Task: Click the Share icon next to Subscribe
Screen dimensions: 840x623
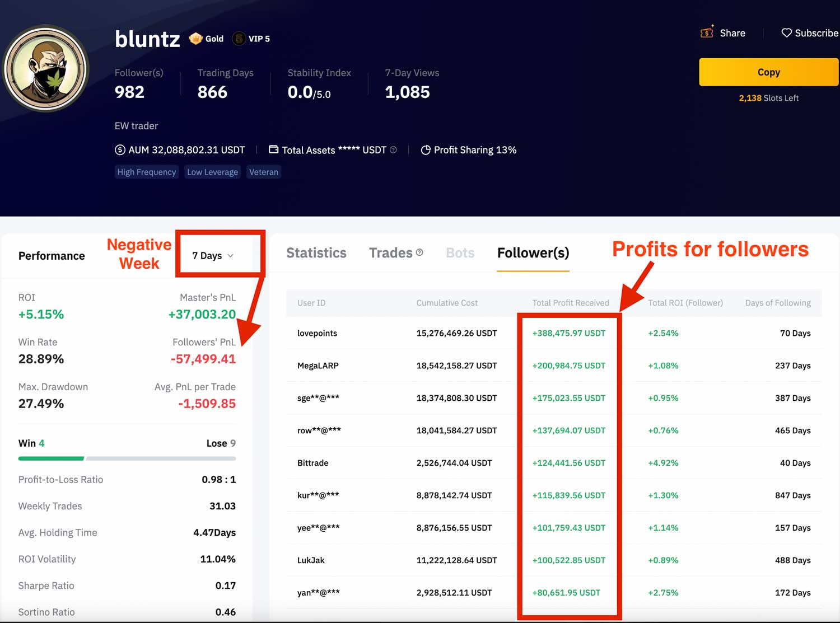Action: click(706, 32)
